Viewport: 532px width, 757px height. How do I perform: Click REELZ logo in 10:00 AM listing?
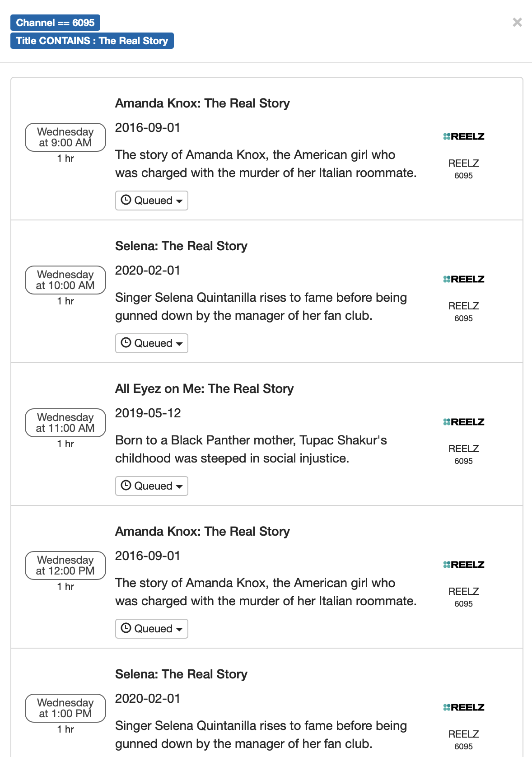[463, 279]
